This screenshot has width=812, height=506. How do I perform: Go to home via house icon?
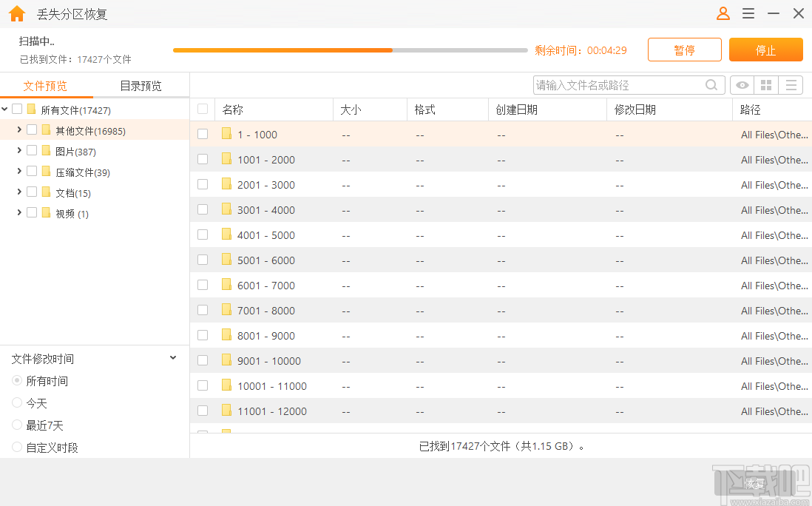[x=17, y=13]
